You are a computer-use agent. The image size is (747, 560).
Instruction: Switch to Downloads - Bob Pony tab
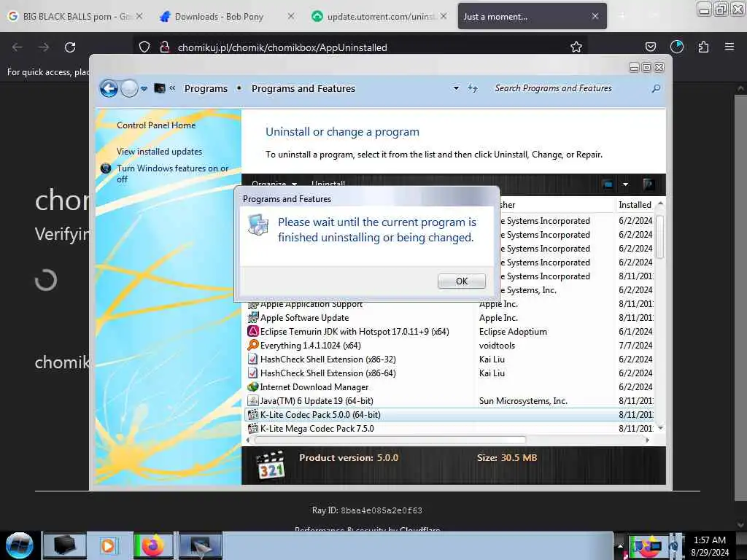pyautogui.click(x=227, y=17)
